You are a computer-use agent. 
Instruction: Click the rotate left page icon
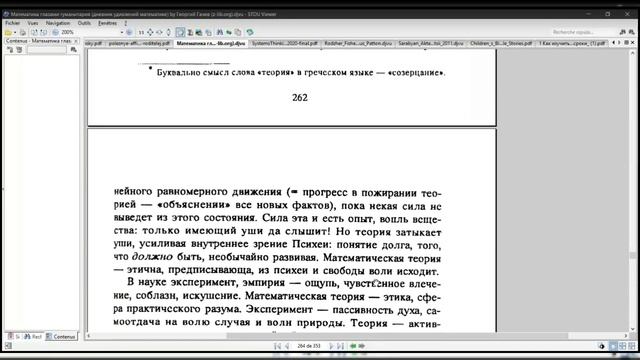pos(34,32)
